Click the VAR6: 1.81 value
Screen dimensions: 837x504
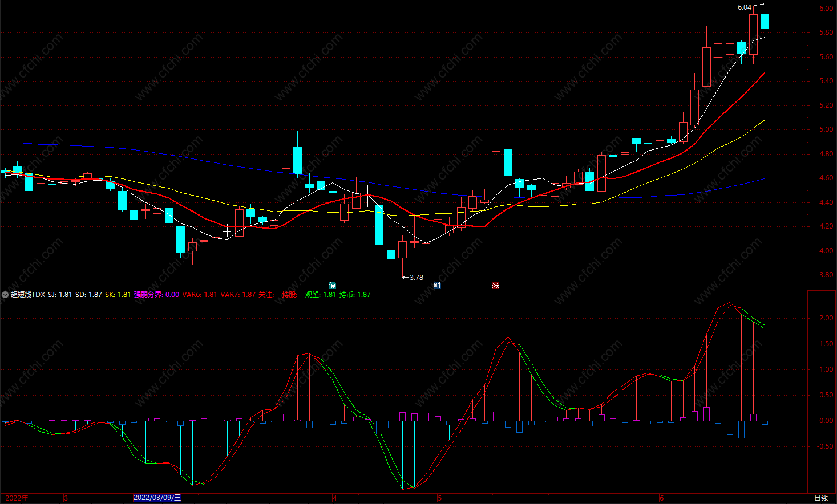tap(200, 295)
